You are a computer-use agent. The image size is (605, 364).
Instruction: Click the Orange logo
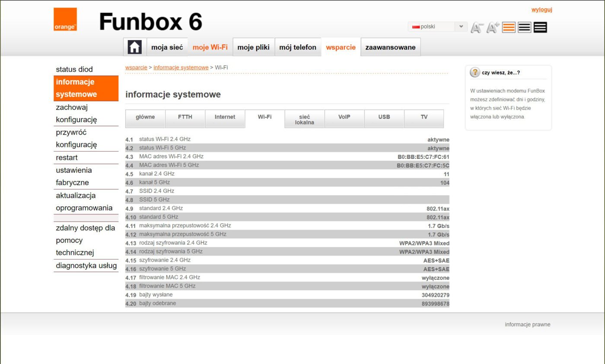[x=64, y=19]
